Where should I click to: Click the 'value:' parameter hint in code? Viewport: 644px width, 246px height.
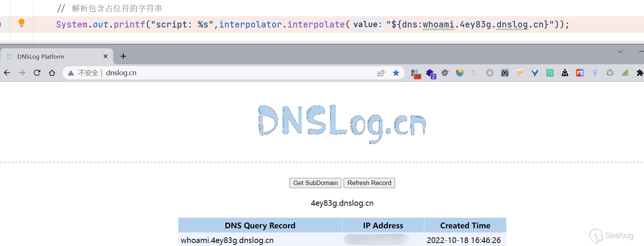pos(368,24)
